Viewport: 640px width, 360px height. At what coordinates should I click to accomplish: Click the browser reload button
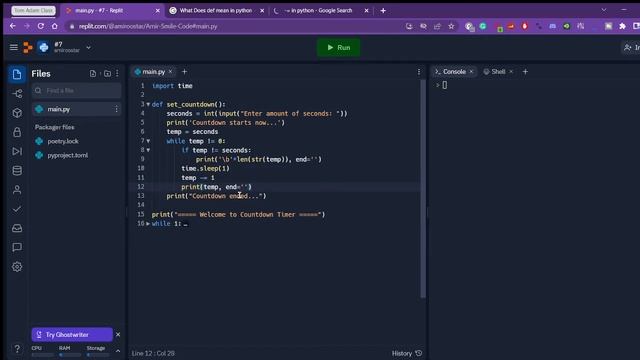click(x=40, y=26)
